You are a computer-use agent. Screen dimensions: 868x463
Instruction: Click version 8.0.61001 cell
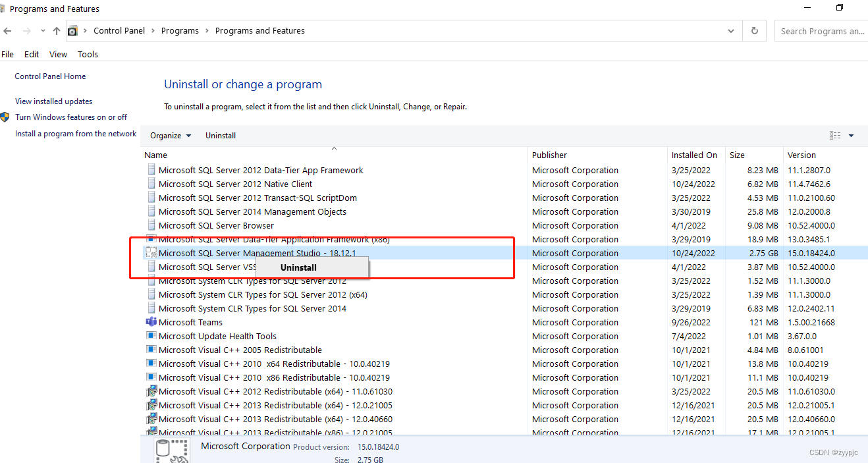click(805, 350)
